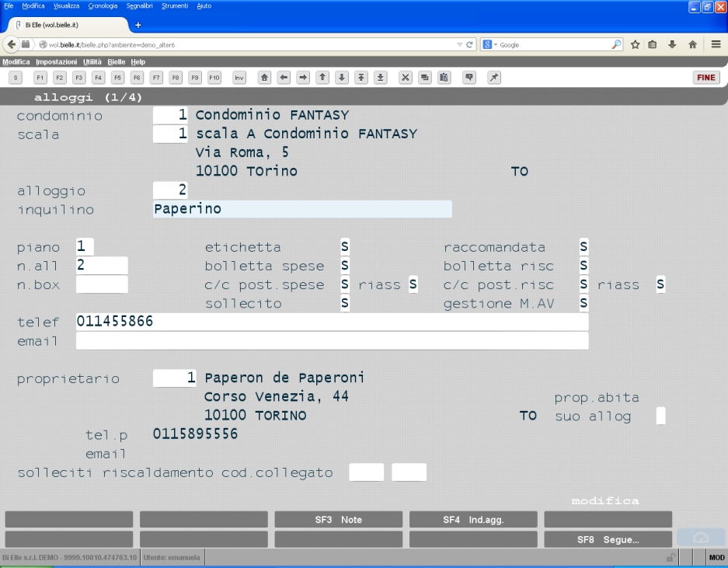Click the right arrow toolbar icon
728x568 pixels.
303,78
